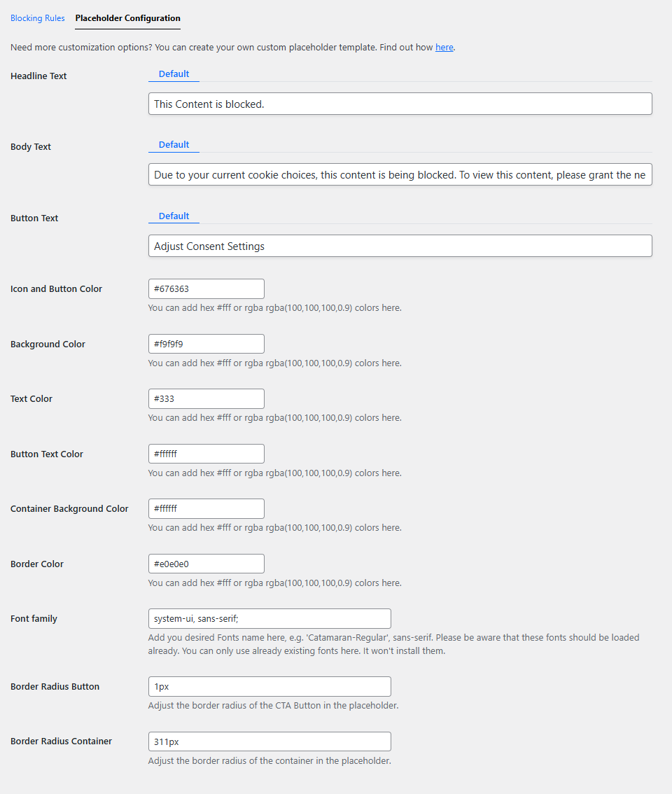672x794 pixels.
Task: Select Default option above Button Text field
Action: (x=174, y=216)
